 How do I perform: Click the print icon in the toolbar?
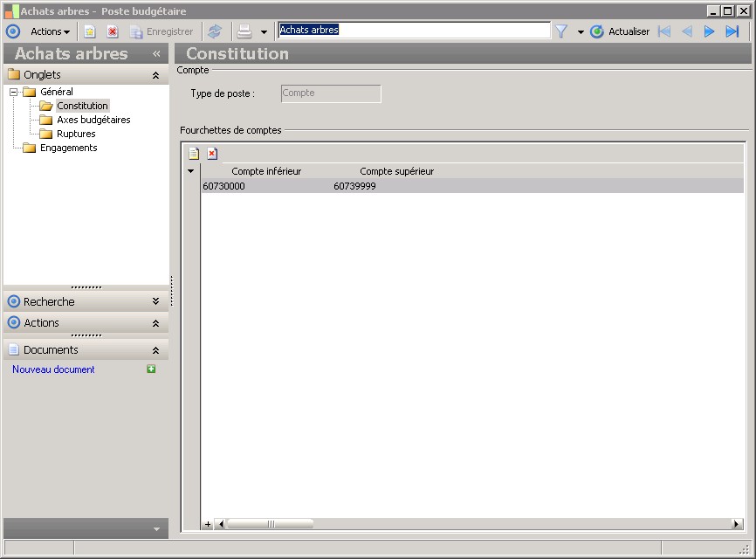tap(244, 31)
